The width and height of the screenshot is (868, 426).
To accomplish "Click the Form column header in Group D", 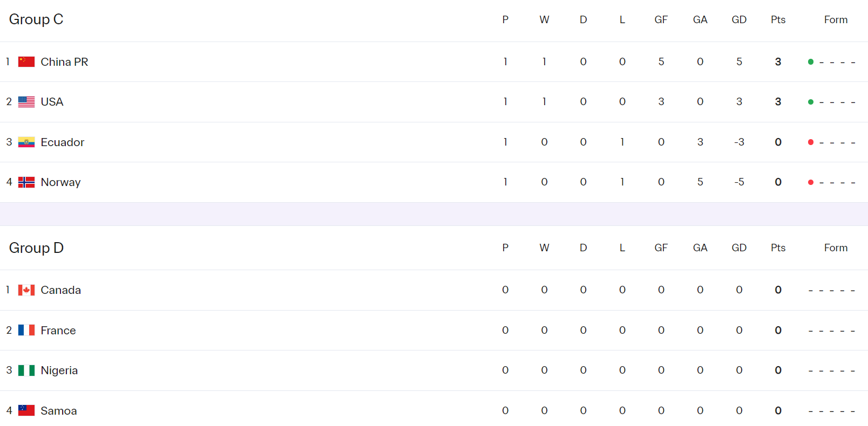I will pyautogui.click(x=836, y=248).
